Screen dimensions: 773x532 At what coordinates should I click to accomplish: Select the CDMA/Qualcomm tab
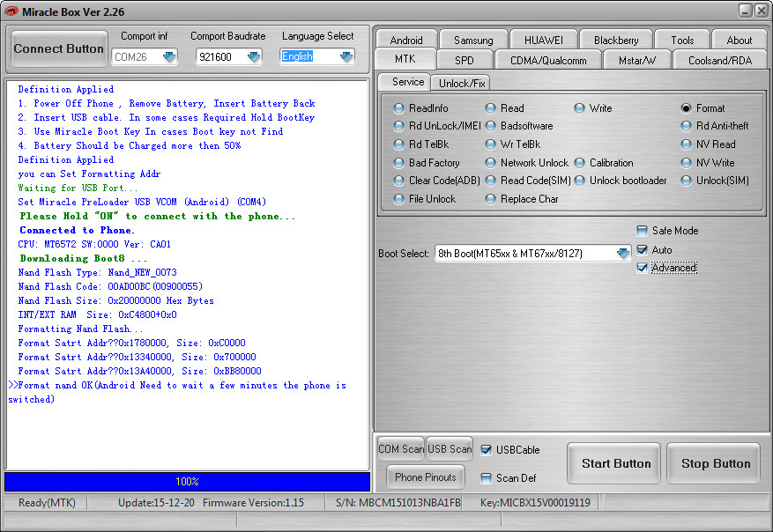tap(548, 60)
